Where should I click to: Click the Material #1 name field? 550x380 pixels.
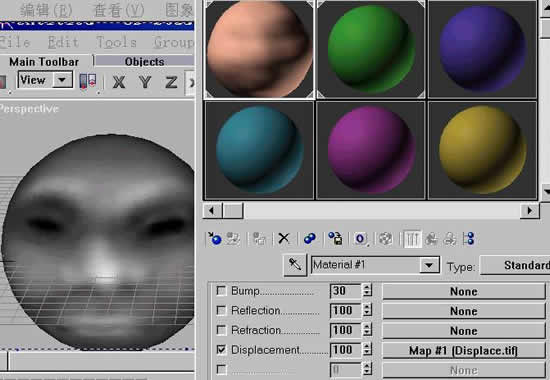click(366, 265)
